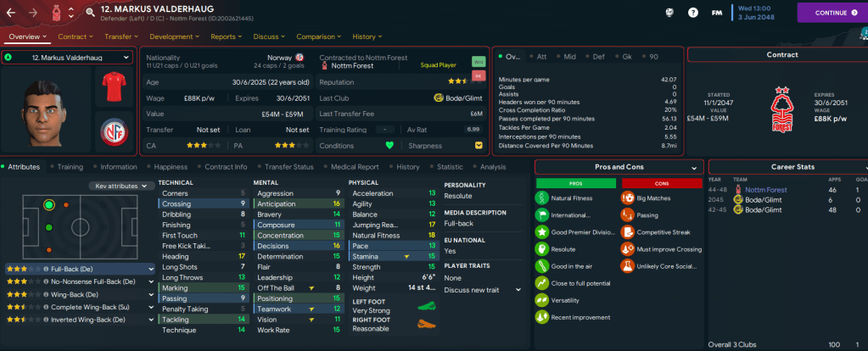Open the Transfer menu
This screenshot has width=868, height=351.
(x=120, y=36)
